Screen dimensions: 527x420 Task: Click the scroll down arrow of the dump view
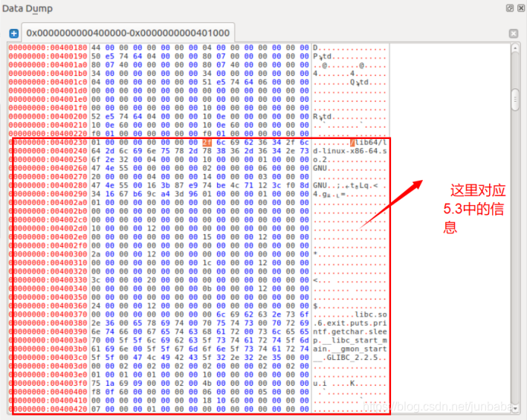(515, 408)
